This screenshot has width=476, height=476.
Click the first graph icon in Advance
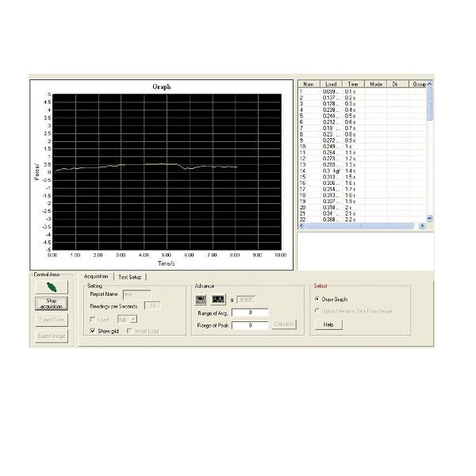(x=201, y=300)
